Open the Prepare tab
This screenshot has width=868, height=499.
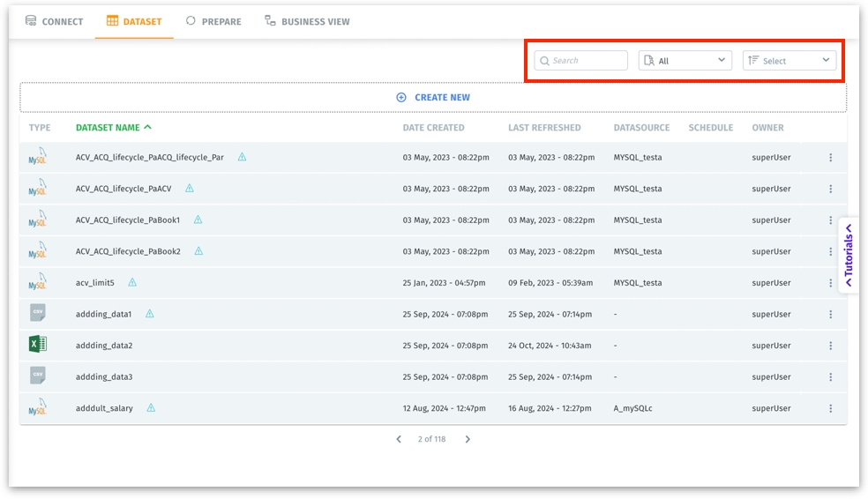pos(213,21)
